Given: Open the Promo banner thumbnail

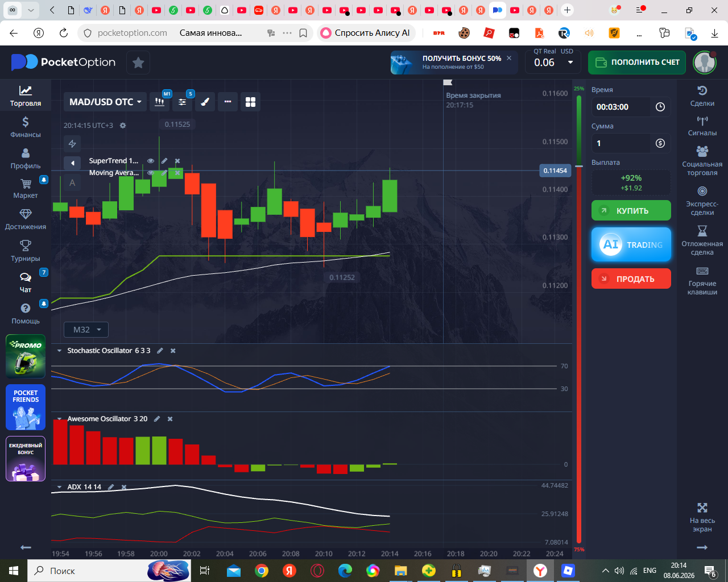Looking at the screenshot, I should coord(26,356).
